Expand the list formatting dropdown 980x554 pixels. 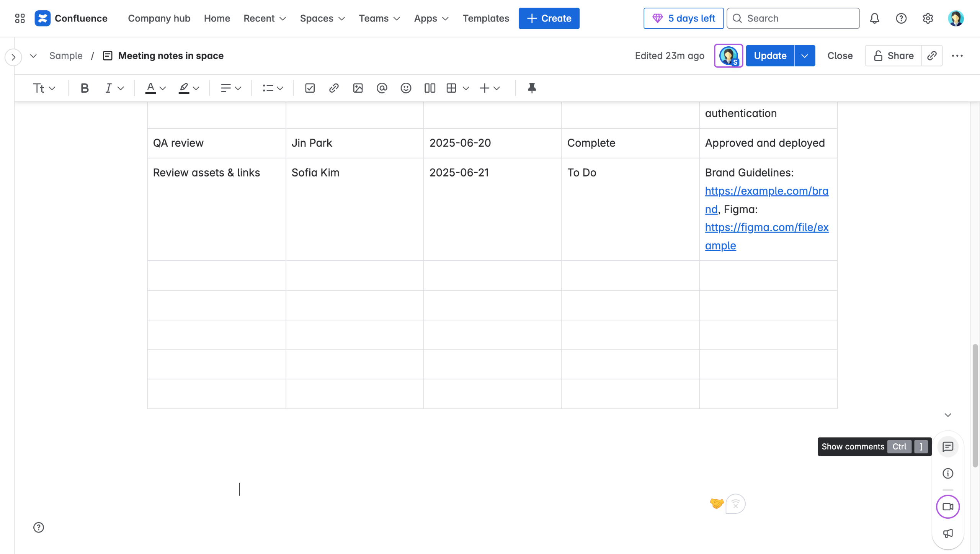pos(273,88)
